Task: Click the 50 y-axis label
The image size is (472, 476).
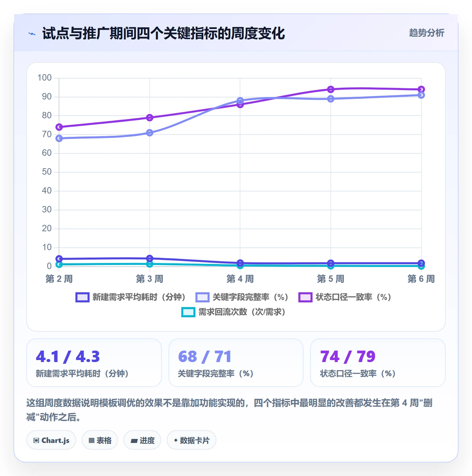Action: [47, 172]
